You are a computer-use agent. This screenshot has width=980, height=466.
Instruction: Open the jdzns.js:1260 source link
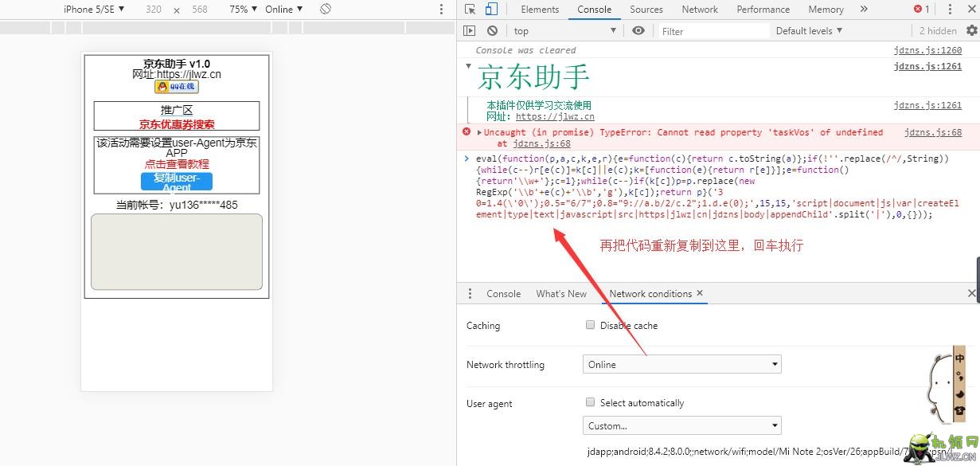927,50
